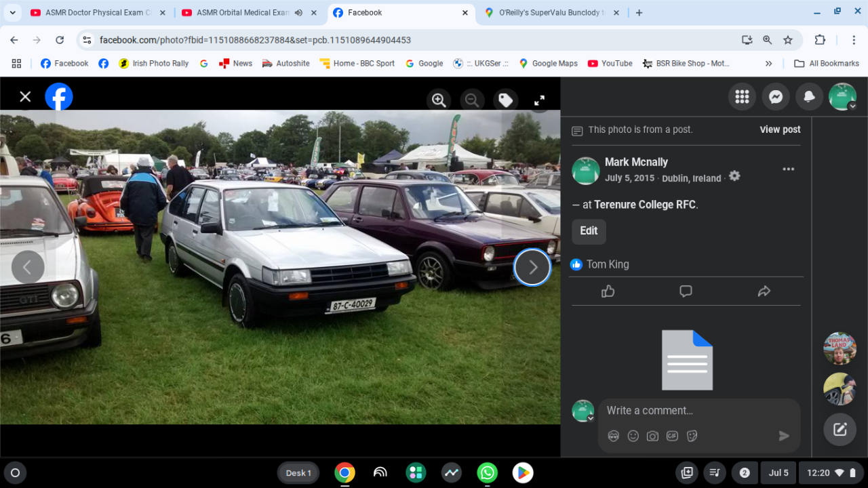The image size is (868, 488).
Task: Open the post options three-dot menu
Action: point(788,169)
